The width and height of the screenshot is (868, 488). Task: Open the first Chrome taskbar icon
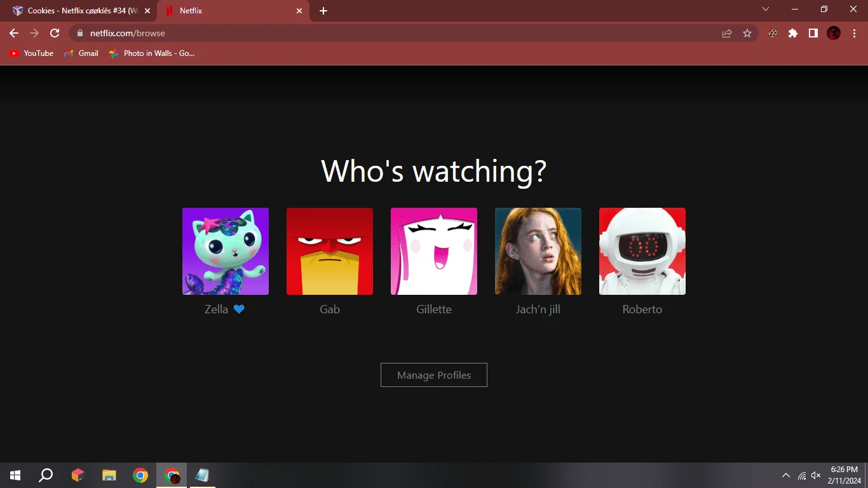(x=140, y=475)
